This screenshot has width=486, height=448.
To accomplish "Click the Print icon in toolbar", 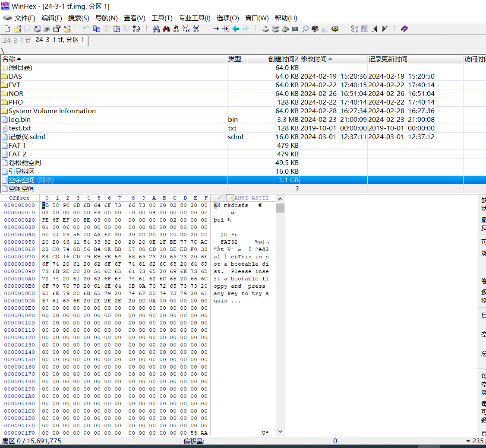I will point(47,29).
